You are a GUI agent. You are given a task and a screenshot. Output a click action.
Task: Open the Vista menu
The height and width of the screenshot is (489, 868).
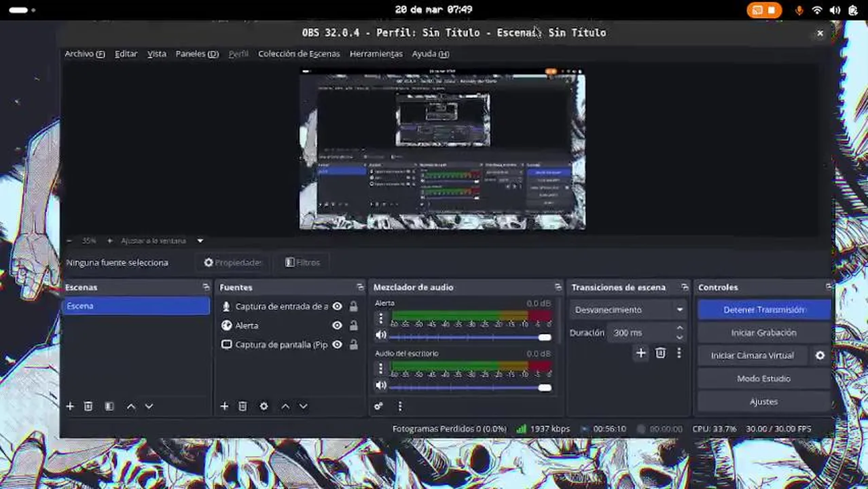tap(157, 54)
